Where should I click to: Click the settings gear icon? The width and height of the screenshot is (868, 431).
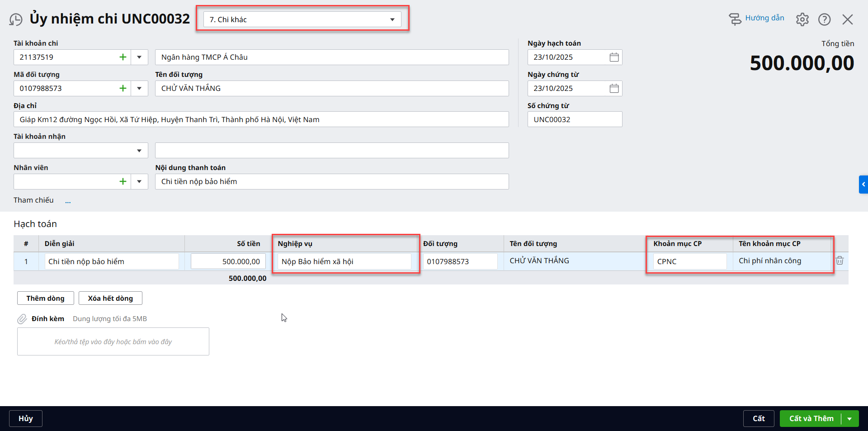pyautogui.click(x=802, y=19)
